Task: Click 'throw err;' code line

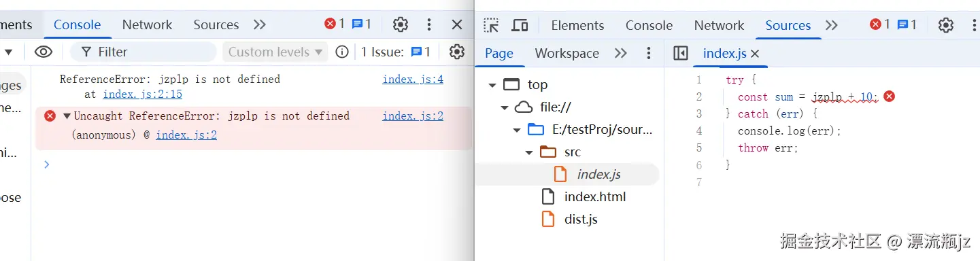Action: pyautogui.click(x=768, y=148)
